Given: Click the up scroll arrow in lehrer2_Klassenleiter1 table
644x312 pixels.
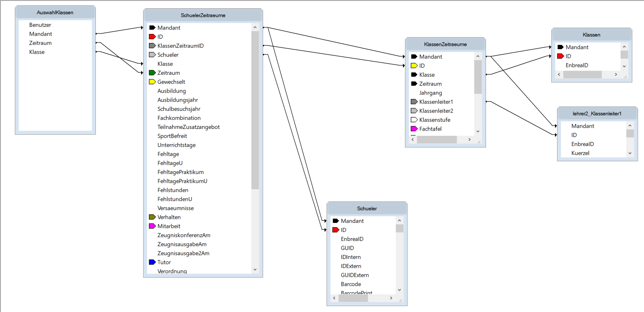Looking at the screenshot, I should click(630, 126).
